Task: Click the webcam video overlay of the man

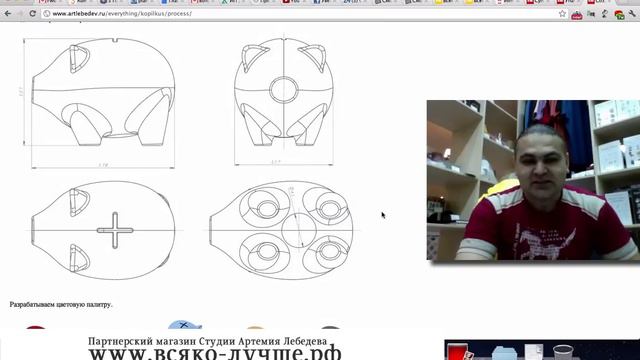Action: tap(533, 180)
